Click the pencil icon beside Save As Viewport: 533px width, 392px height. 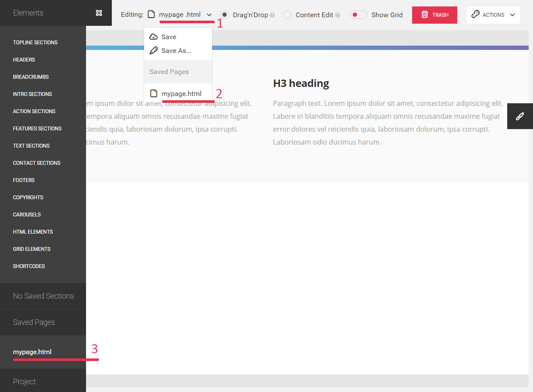tap(154, 51)
